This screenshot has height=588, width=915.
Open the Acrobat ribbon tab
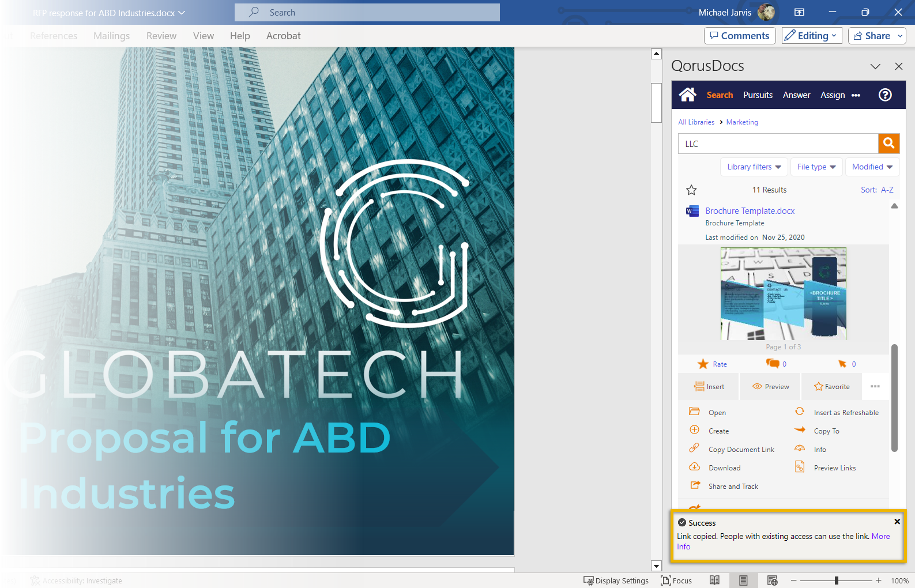(x=283, y=36)
